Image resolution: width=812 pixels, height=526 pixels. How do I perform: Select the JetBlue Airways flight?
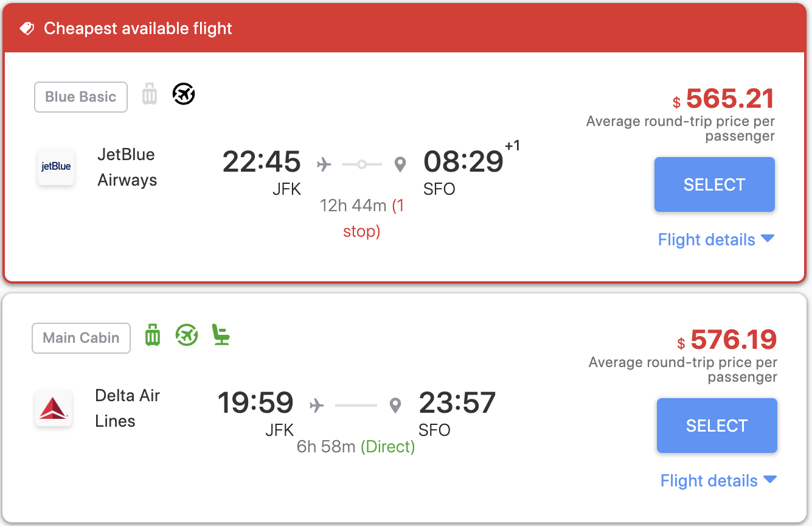click(x=715, y=184)
